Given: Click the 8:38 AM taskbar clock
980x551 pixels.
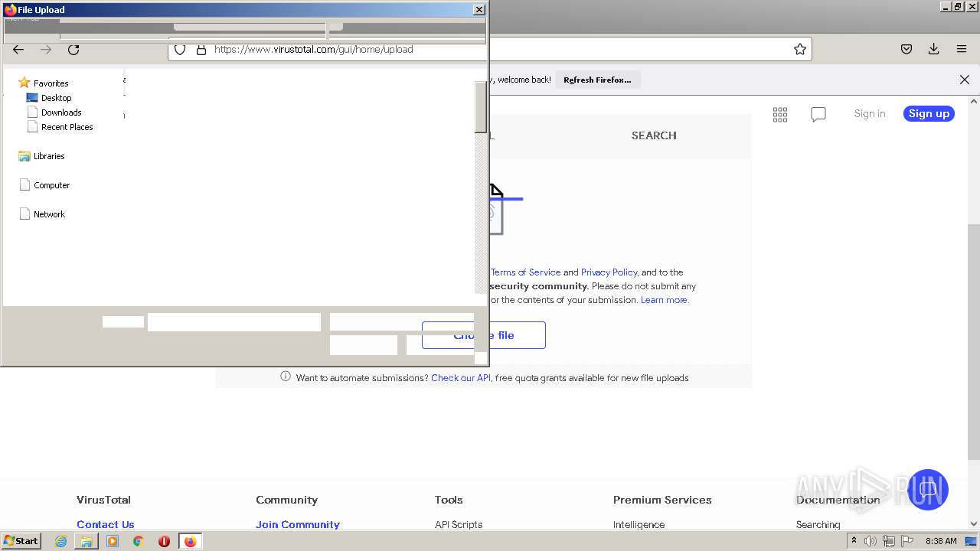Looking at the screenshot, I should (941, 541).
